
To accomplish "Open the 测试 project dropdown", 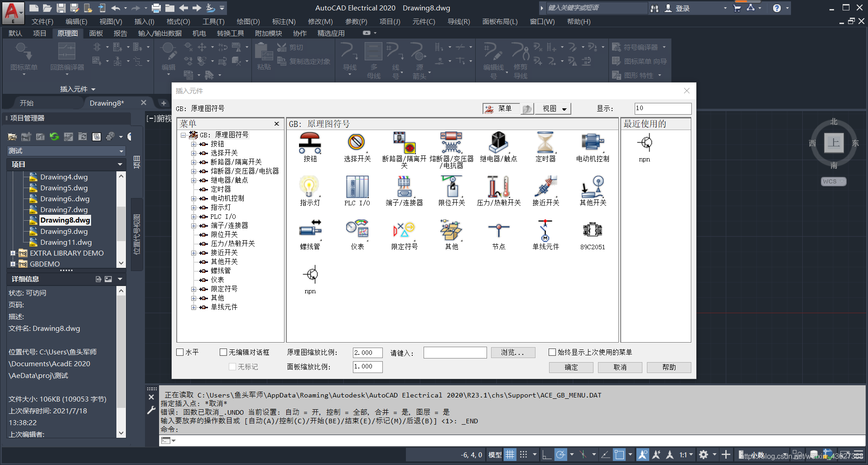I will pyautogui.click(x=66, y=151).
